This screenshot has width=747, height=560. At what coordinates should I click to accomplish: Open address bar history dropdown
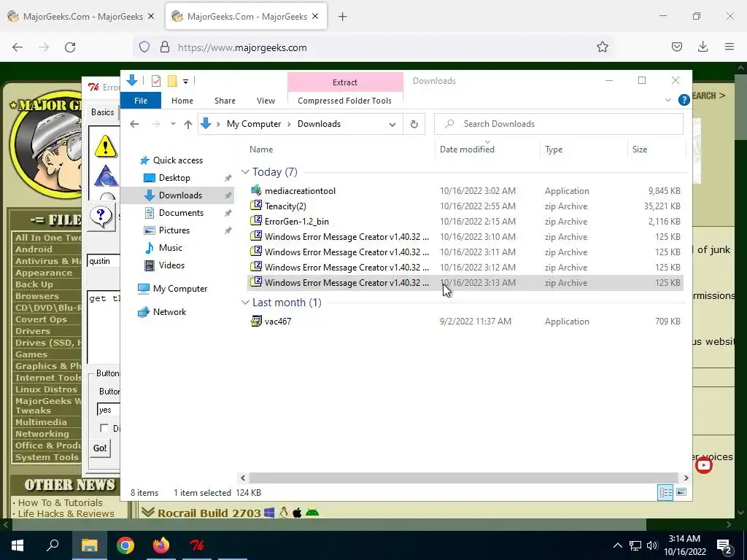(x=392, y=124)
